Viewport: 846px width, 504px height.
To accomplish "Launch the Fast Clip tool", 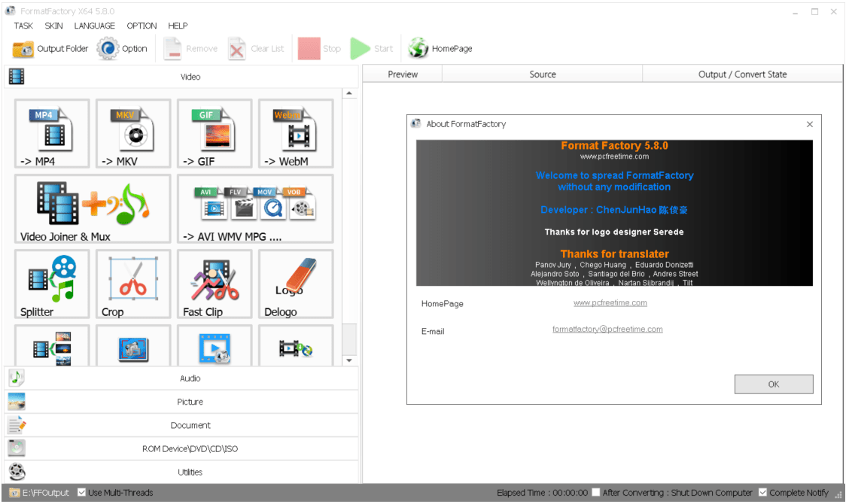I will click(215, 284).
